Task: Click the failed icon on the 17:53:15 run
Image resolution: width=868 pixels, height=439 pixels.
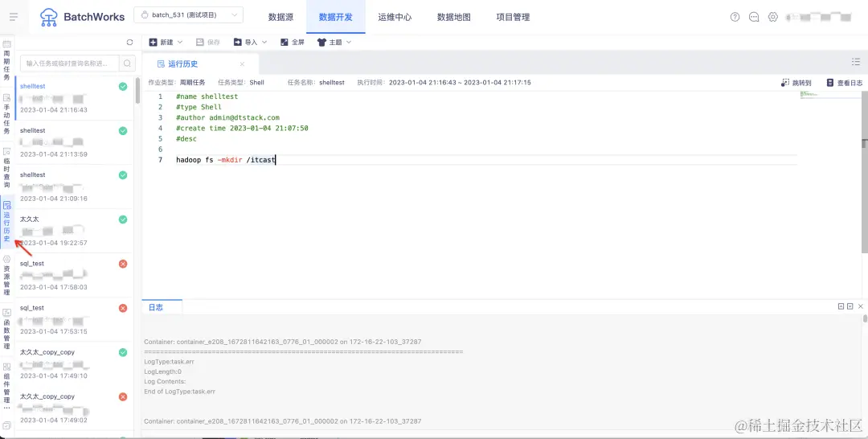Action: (123, 308)
